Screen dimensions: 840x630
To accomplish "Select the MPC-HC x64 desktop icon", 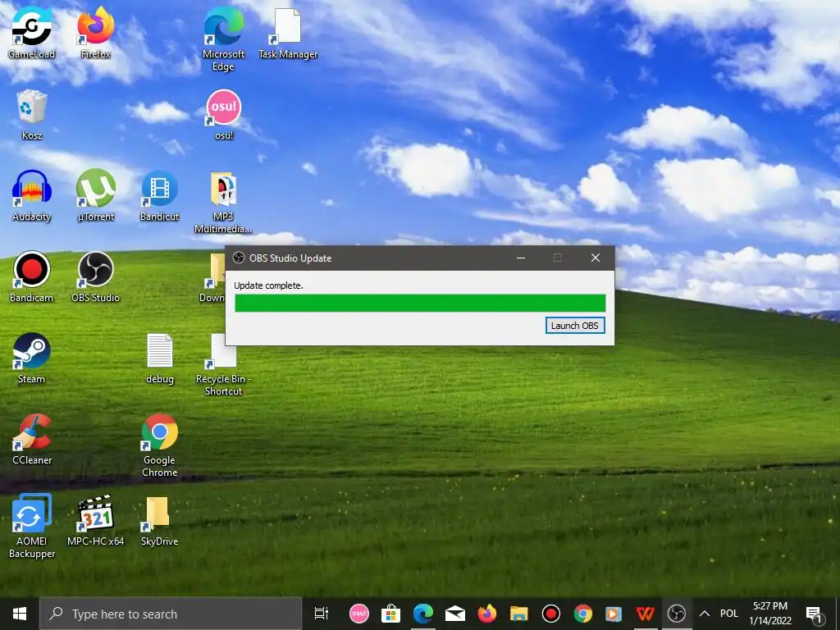I will coord(96,521).
